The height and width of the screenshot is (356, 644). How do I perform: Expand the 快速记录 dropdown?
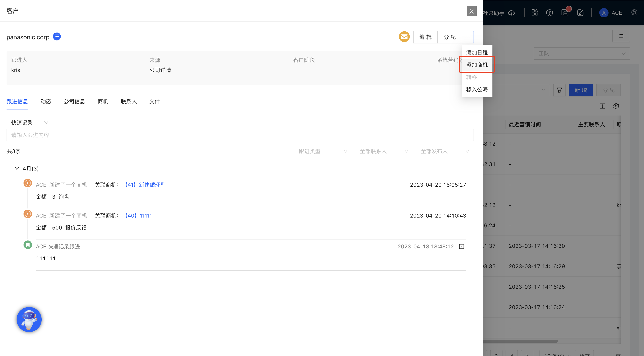30,122
